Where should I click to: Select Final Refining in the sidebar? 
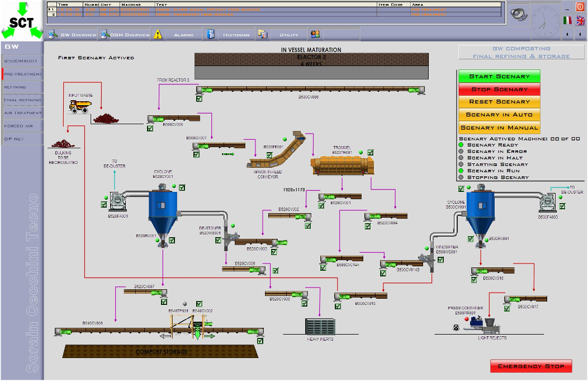click(x=22, y=100)
